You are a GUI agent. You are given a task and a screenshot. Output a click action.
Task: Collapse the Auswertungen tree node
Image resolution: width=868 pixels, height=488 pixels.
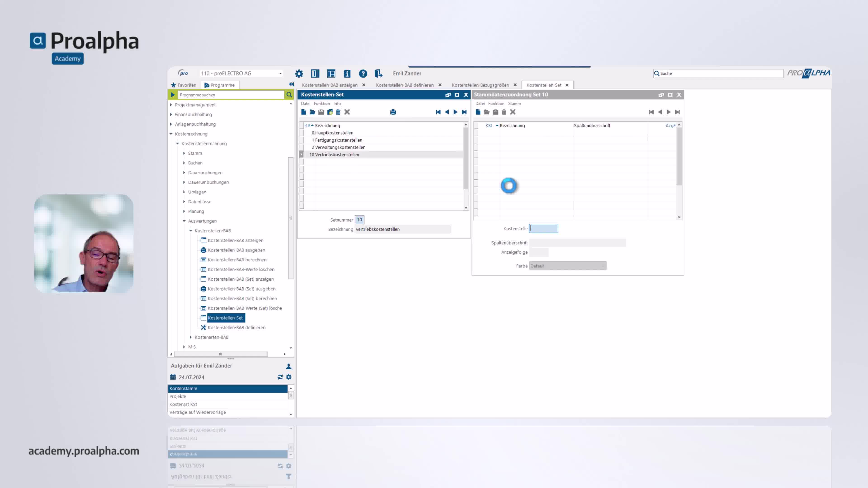(x=184, y=221)
